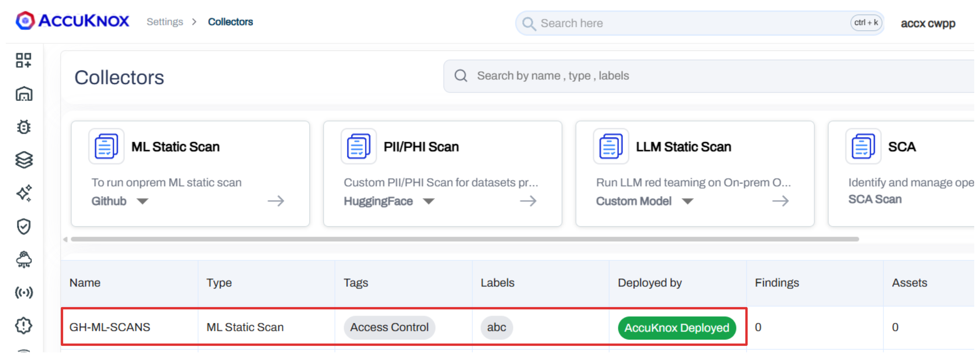
Task: Open the cloud workload sidebar icon
Action: click(24, 259)
